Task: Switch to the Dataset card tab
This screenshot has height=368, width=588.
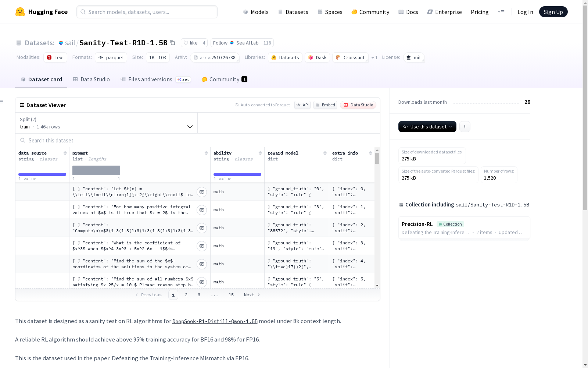Action: coord(41,79)
